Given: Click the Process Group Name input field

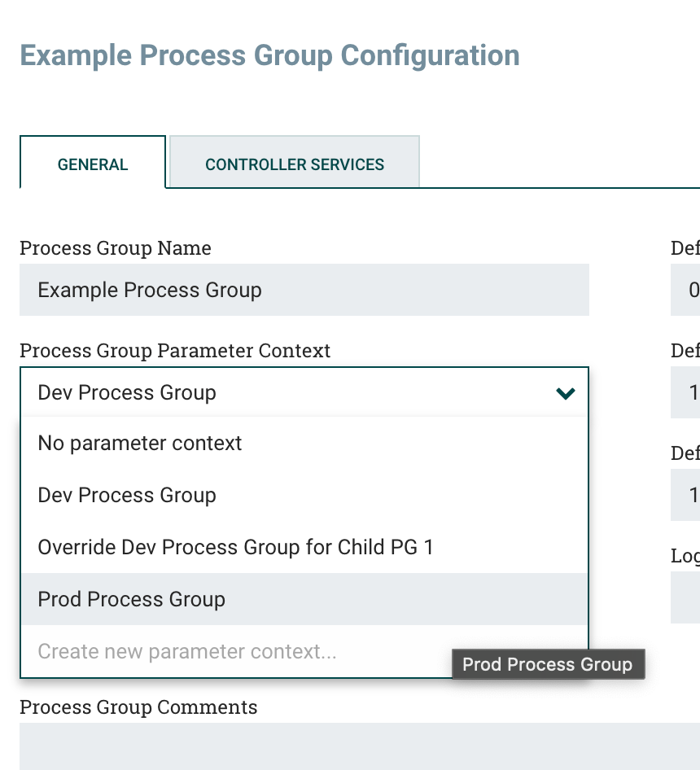Looking at the screenshot, I should pyautogui.click(x=304, y=290).
